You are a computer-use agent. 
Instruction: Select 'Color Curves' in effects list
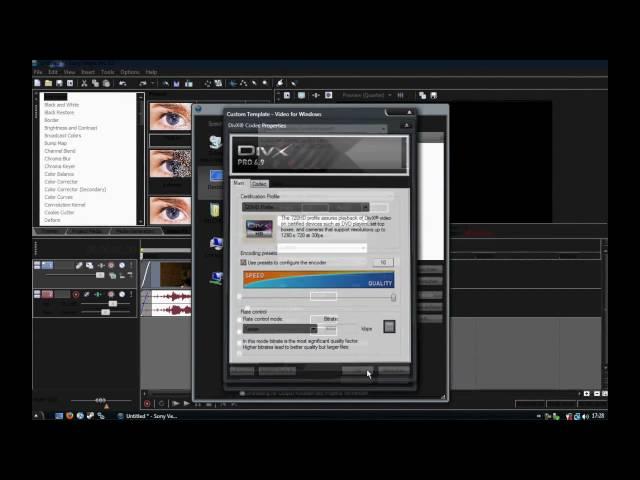(58, 197)
